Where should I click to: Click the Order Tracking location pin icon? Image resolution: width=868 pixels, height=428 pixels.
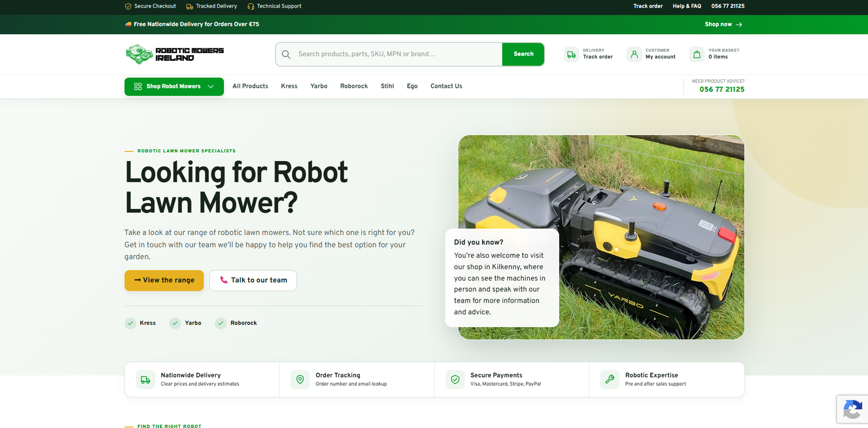pos(300,380)
